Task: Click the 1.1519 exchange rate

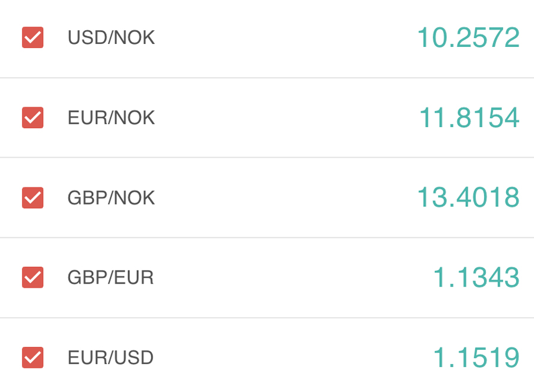Action: pyautogui.click(x=476, y=358)
